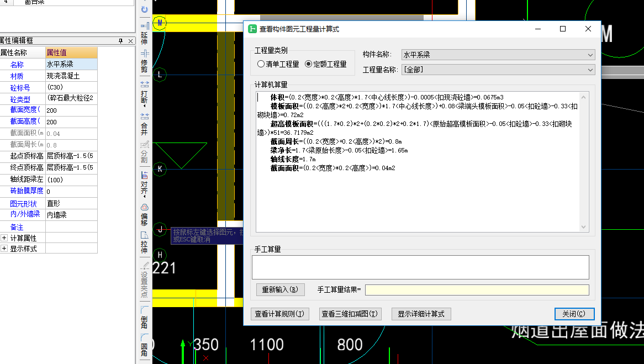Select the 修剪 (trim) tool

(x=145, y=61)
